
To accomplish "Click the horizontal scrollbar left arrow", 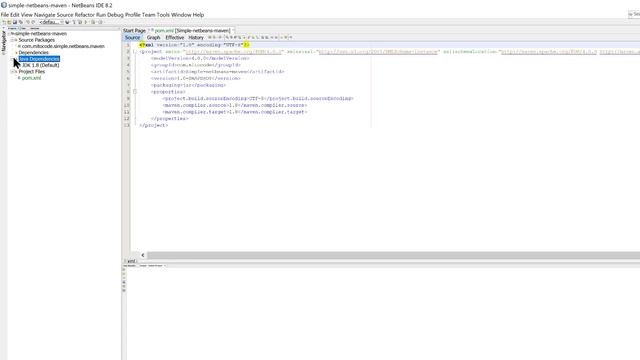I will pyautogui.click(x=143, y=255).
